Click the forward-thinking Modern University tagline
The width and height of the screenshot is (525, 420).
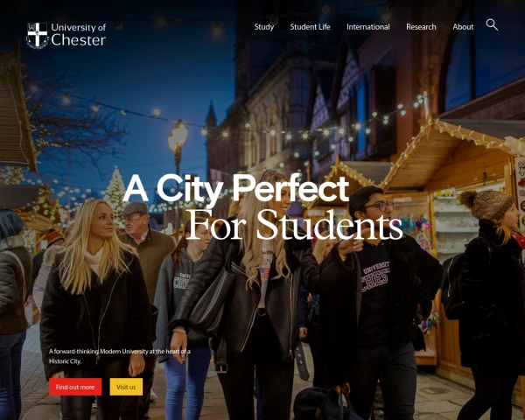click(x=120, y=356)
